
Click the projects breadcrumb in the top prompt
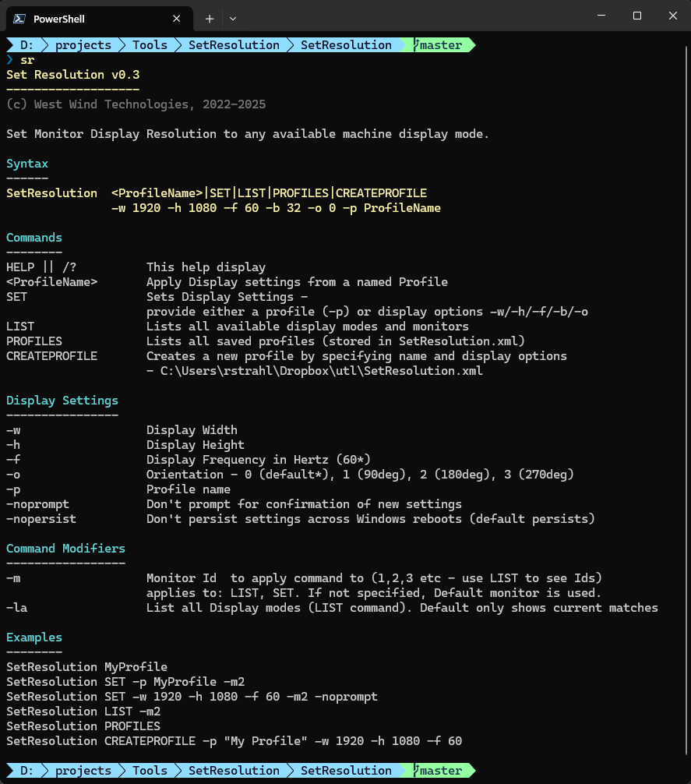click(x=83, y=44)
